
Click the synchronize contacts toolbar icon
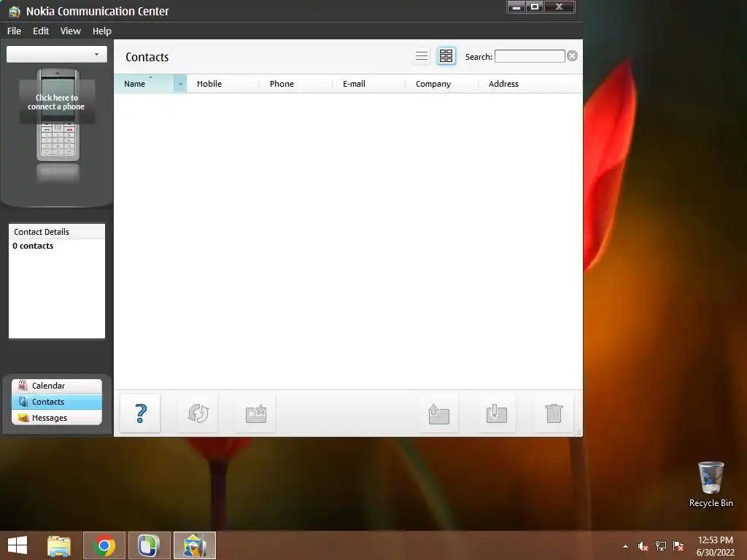pos(198,413)
